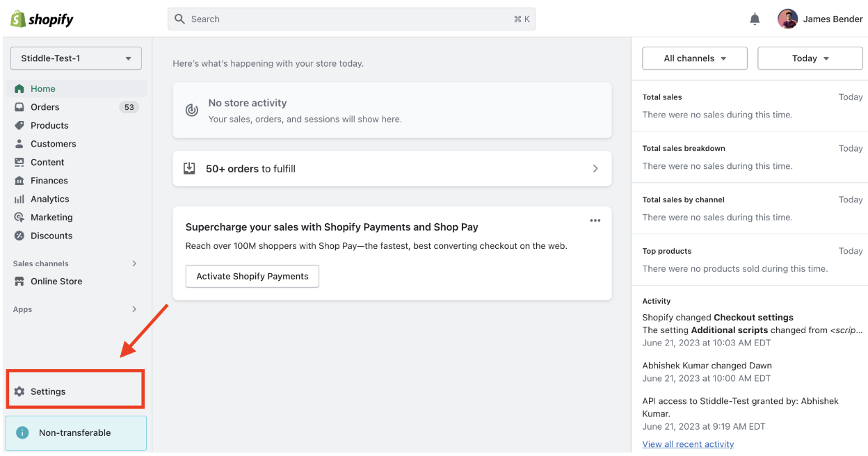
Task: Open James Bender's profile avatar
Action: click(x=787, y=19)
